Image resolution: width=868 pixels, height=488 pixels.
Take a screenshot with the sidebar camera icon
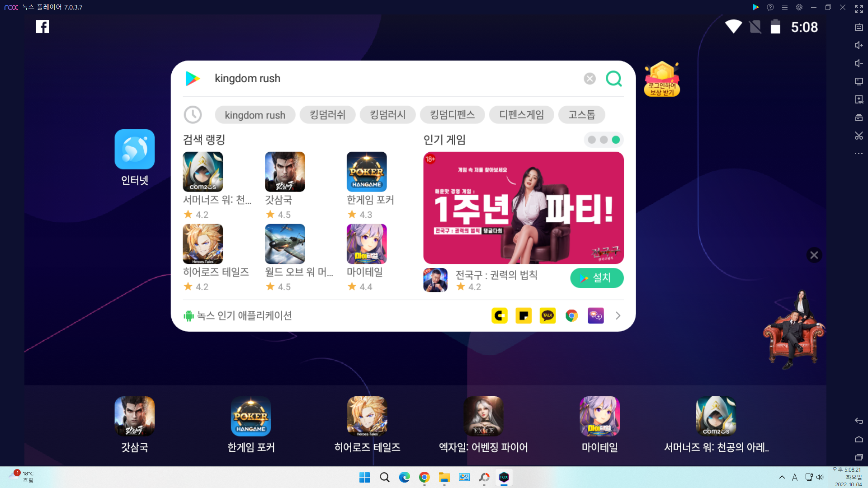pyautogui.click(x=859, y=117)
